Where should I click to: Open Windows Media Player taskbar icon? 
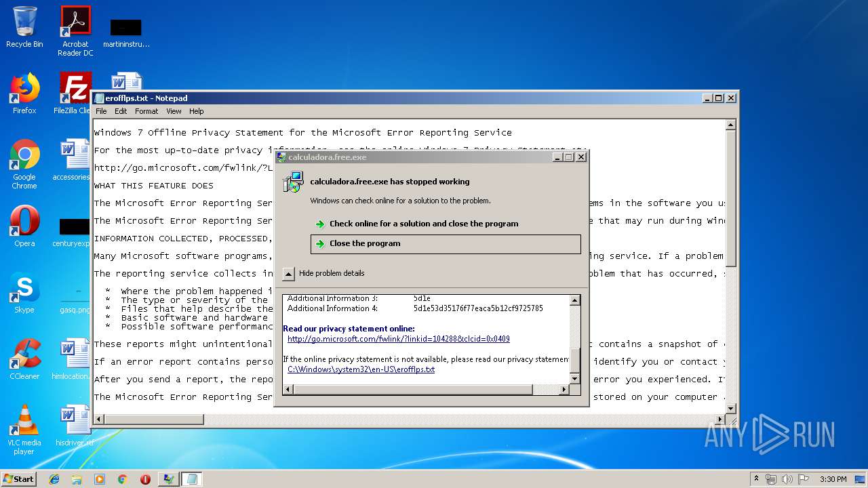(100, 479)
